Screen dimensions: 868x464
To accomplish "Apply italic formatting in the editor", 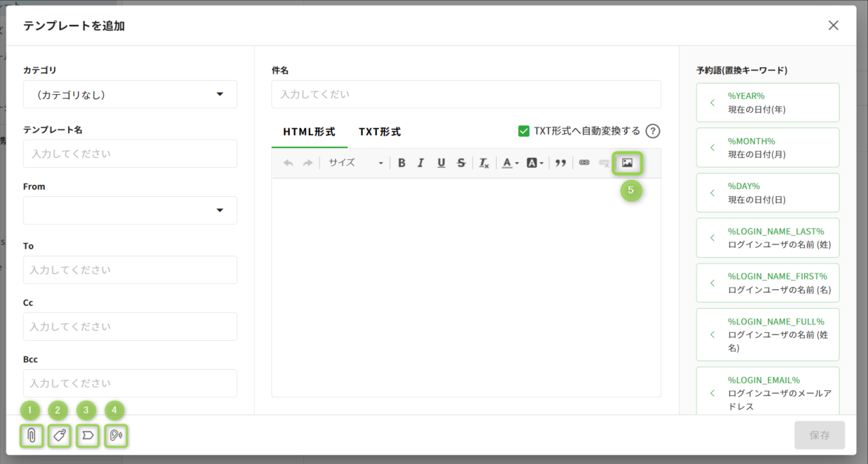I will tap(421, 163).
